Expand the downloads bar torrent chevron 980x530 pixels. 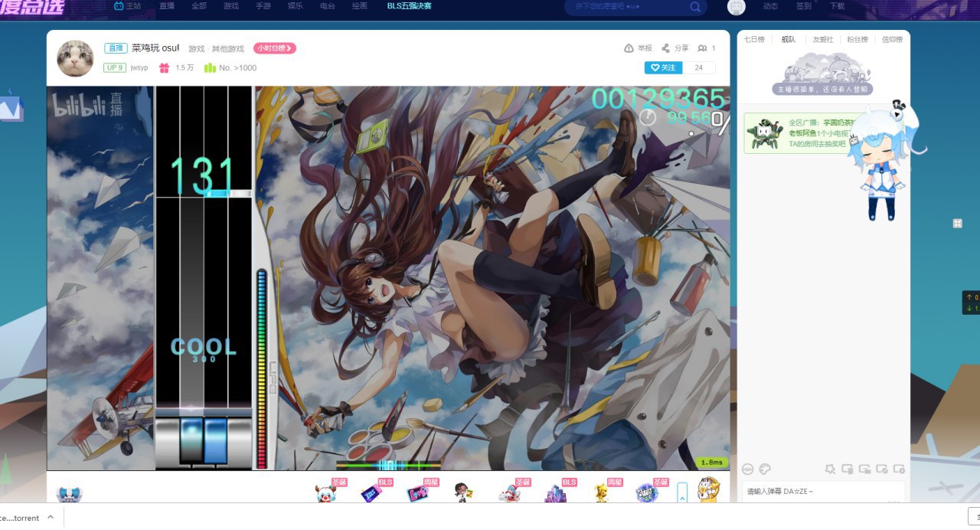point(51,517)
